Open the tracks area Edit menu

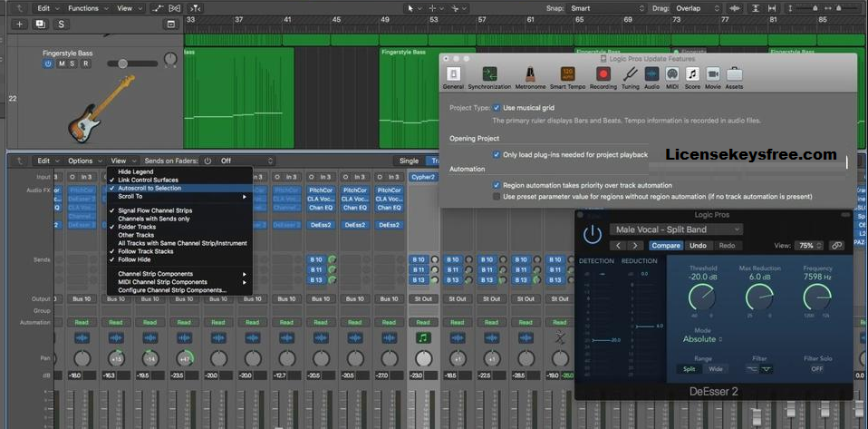[x=47, y=8]
